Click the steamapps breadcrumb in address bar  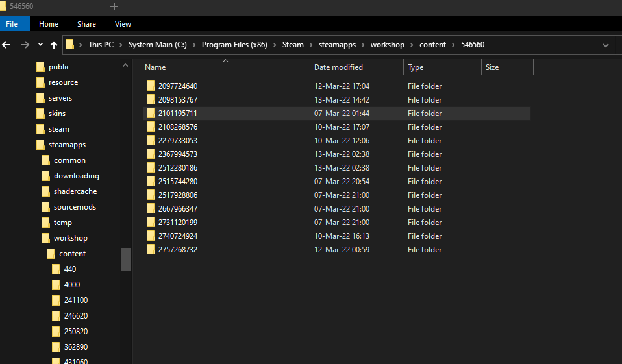coord(337,45)
